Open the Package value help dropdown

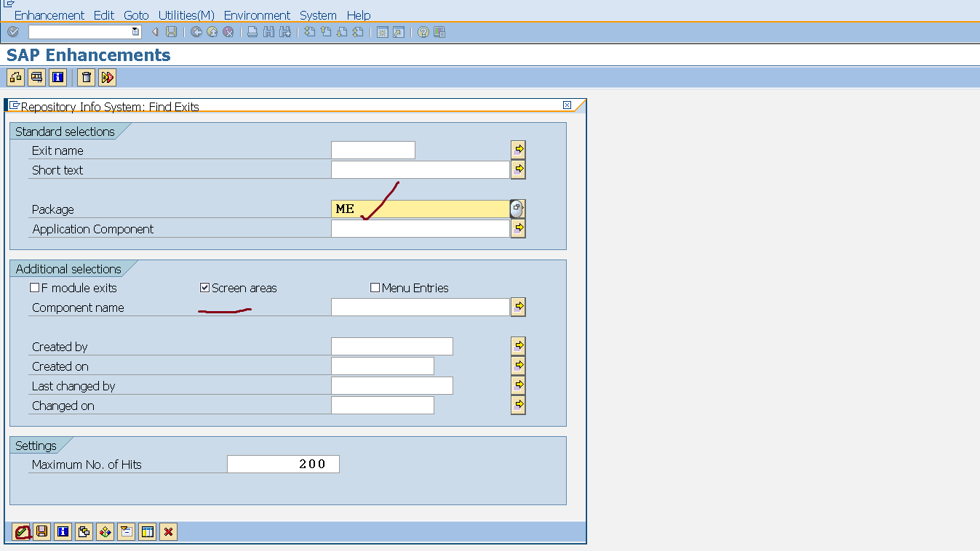pos(517,209)
